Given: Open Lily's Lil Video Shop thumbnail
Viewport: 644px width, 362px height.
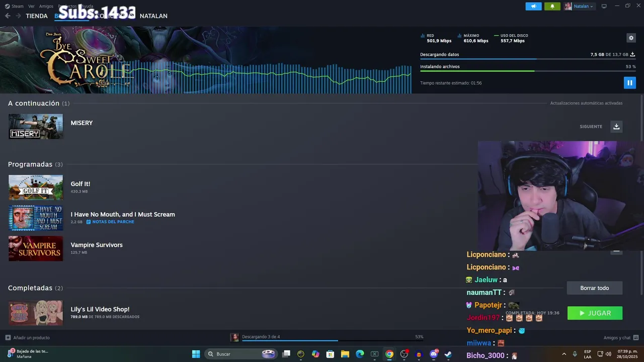Looking at the screenshot, I should tap(36, 313).
